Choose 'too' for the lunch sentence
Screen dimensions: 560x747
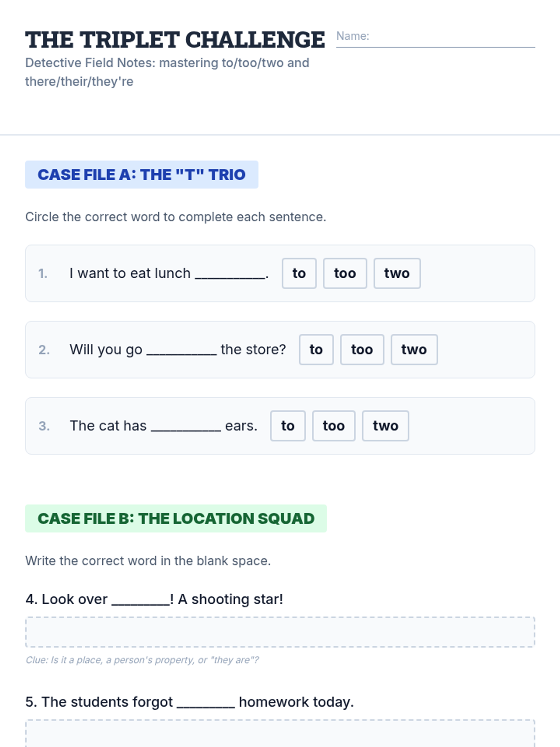point(345,274)
